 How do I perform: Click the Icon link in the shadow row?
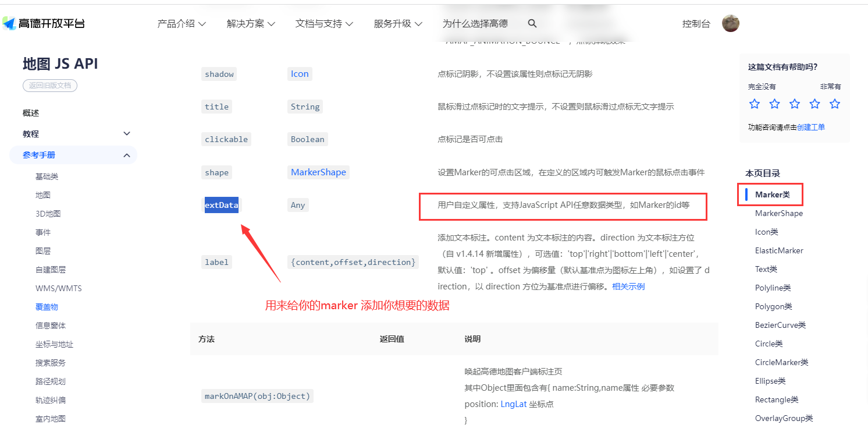pos(298,73)
